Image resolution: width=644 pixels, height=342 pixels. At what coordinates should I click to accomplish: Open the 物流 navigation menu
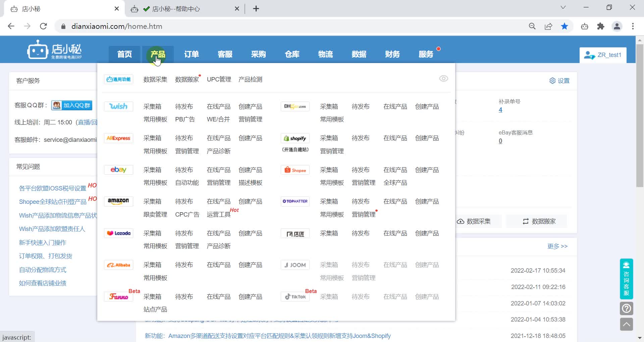click(x=326, y=54)
